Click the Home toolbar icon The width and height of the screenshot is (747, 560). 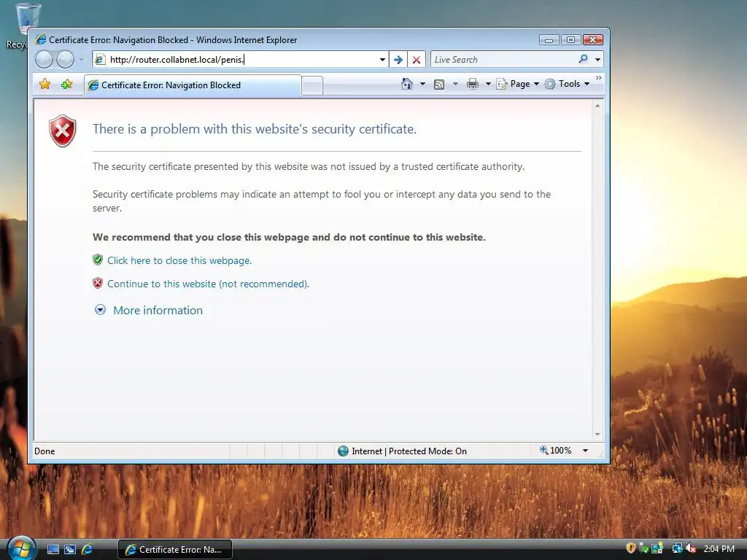(407, 84)
